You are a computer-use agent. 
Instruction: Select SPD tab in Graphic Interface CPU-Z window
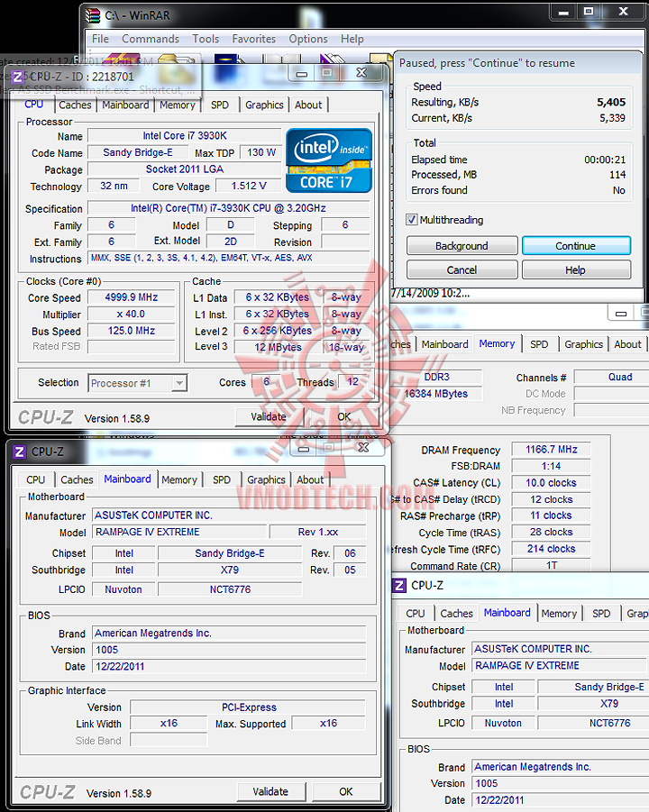222,480
